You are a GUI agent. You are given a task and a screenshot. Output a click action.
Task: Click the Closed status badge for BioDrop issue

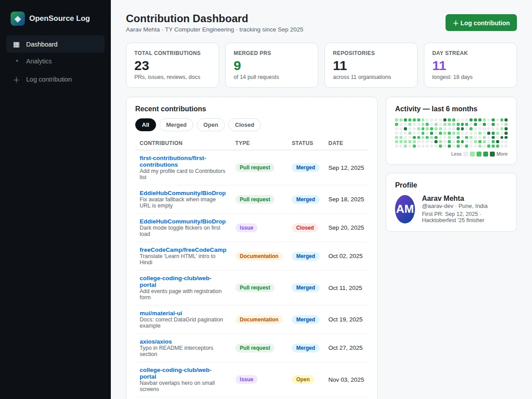pyautogui.click(x=305, y=228)
